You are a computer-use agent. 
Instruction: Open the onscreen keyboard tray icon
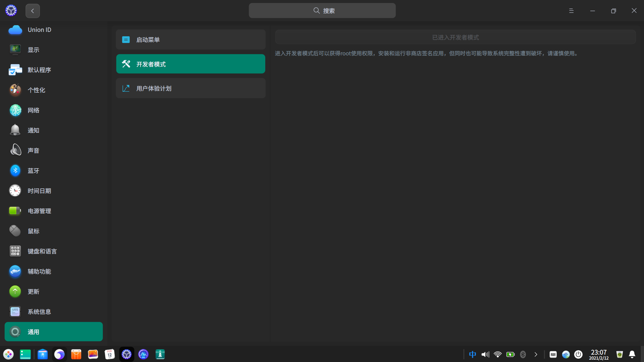coord(553,354)
